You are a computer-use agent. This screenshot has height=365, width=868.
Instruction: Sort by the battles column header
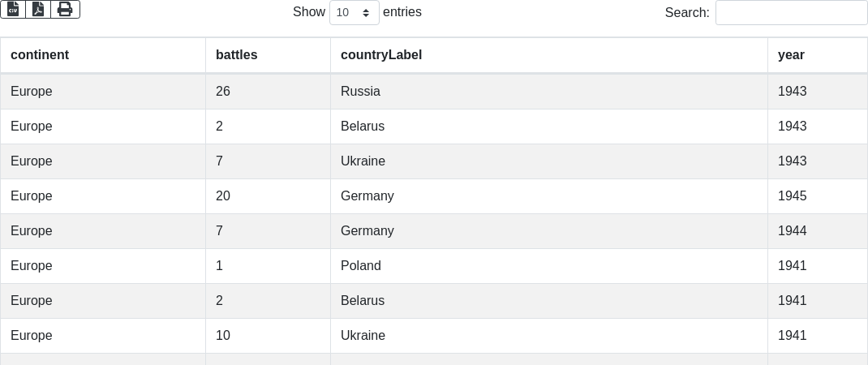tap(237, 55)
